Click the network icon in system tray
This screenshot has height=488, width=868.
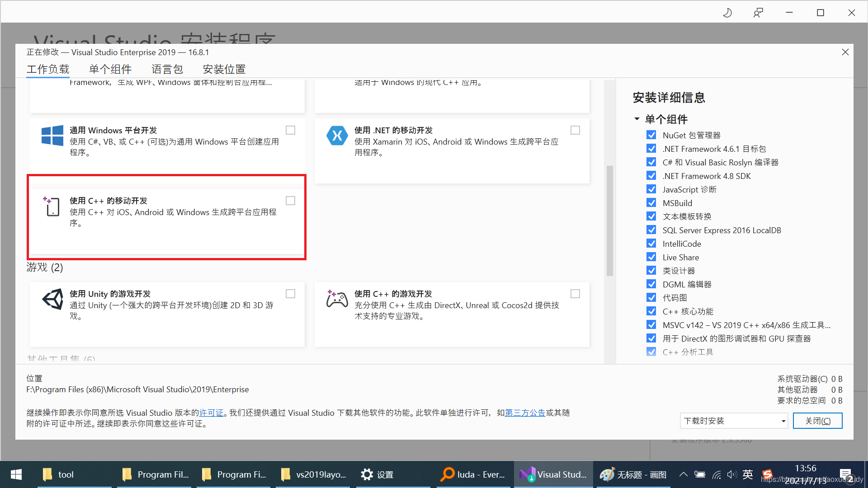click(717, 474)
